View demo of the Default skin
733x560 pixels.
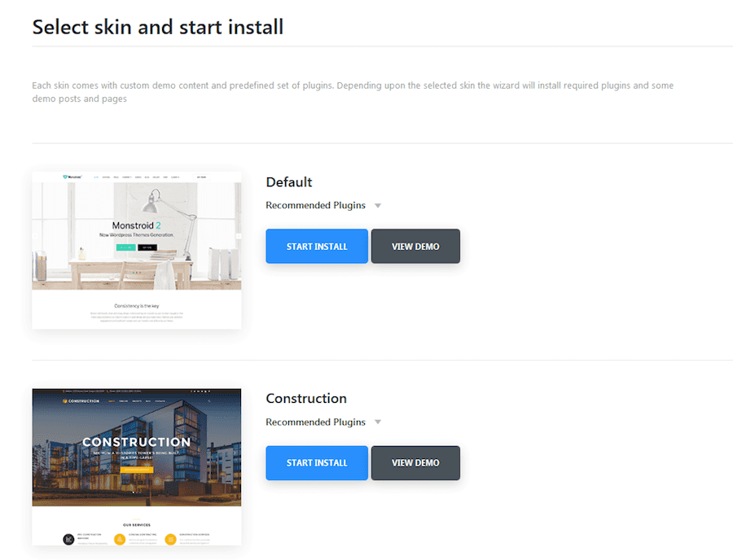415,246
